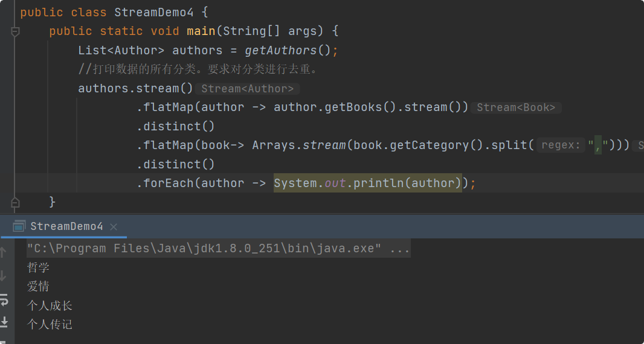The image size is (644, 344).
Task: Click the Up the Stack Trace arrow
Action: coord(4,252)
